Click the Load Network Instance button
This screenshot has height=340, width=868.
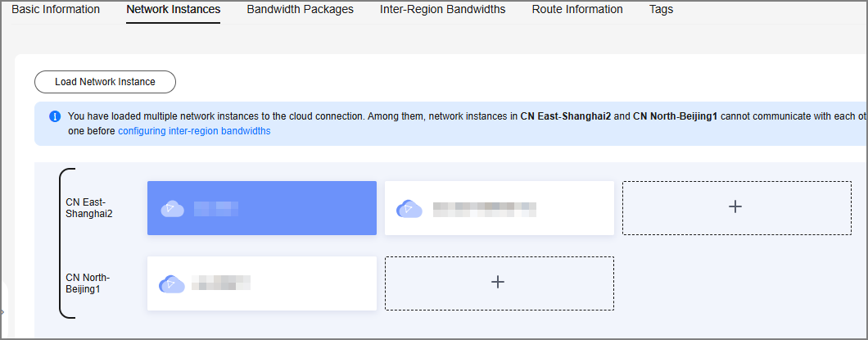[105, 82]
